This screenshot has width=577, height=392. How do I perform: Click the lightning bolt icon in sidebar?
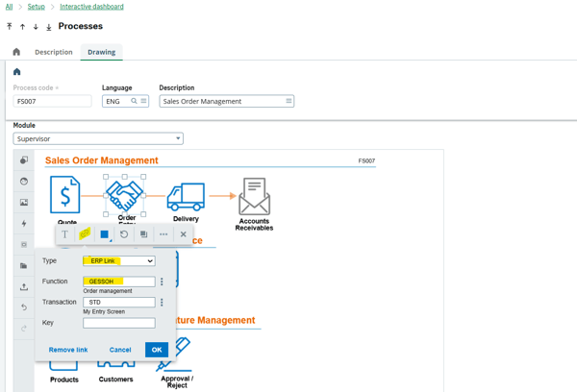point(24,224)
